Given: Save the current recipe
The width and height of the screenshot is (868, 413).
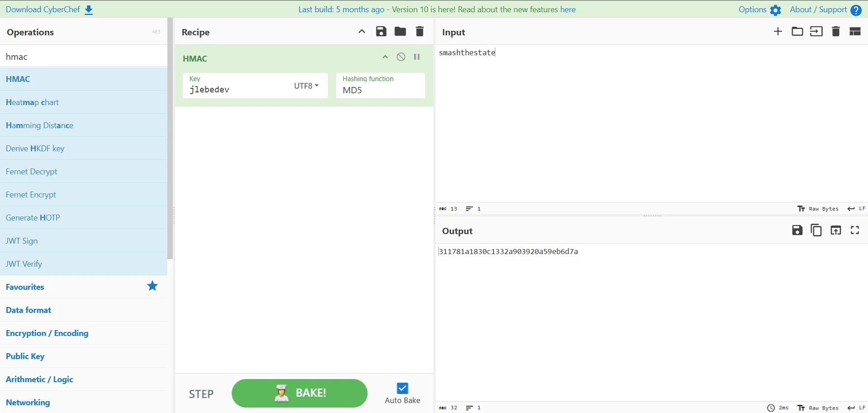Looking at the screenshot, I should pyautogui.click(x=381, y=32).
